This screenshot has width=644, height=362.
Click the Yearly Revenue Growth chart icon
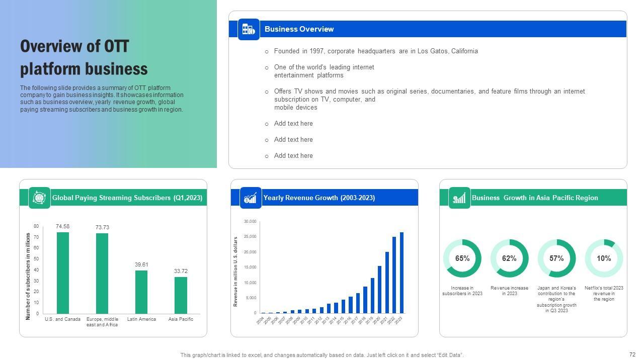pos(251,198)
